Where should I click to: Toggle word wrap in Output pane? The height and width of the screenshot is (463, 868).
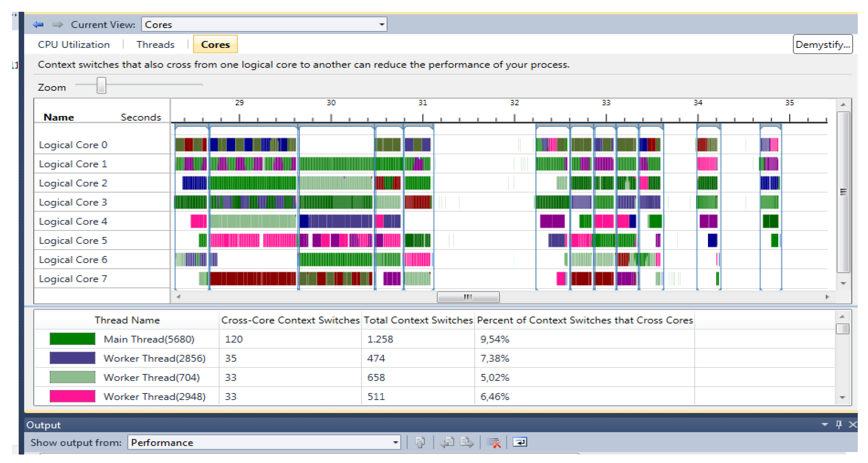520,442
